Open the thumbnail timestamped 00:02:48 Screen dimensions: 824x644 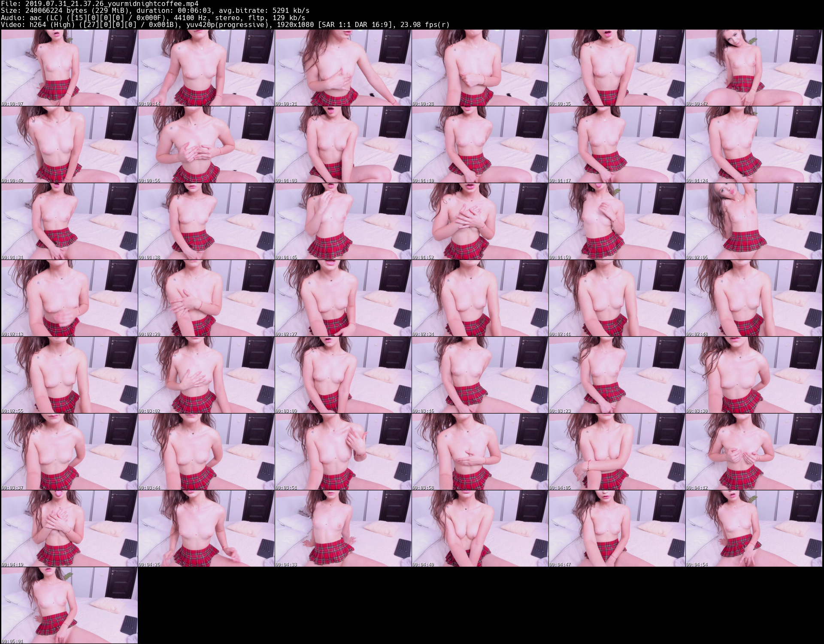[754, 298]
